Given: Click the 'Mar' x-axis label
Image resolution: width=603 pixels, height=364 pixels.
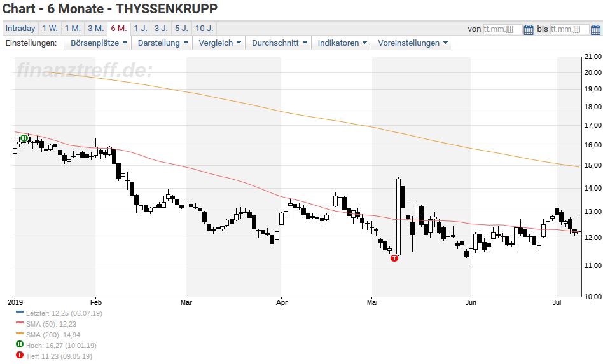Looking at the screenshot, I should tap(186, 302).
